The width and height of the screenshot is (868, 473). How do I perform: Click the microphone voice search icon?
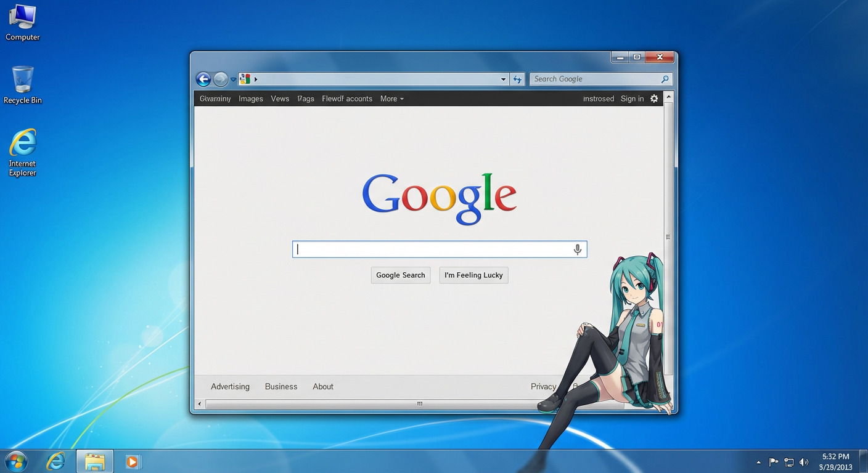point(578,249)
